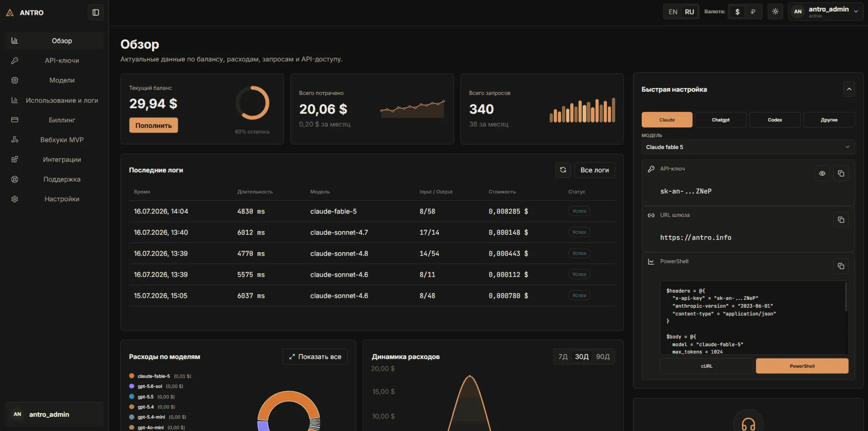
Task: Click the Интеграции icon
Action: [x=15, y=159]
